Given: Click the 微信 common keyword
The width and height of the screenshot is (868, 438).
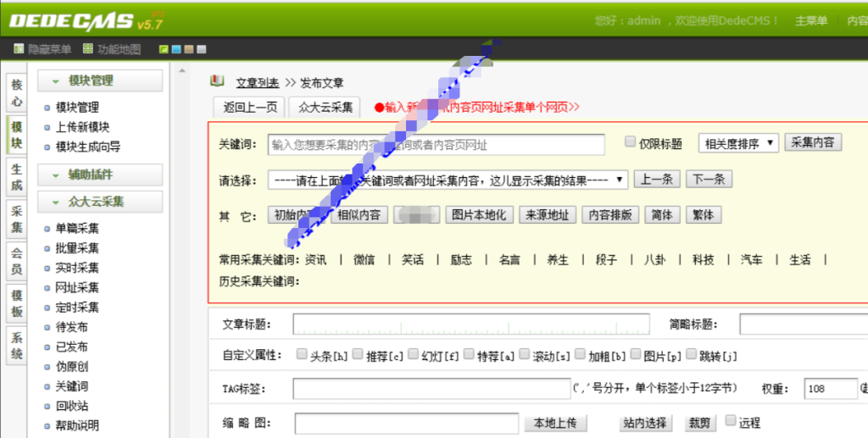Looking at the screenshot, I should tap(364, 260).
